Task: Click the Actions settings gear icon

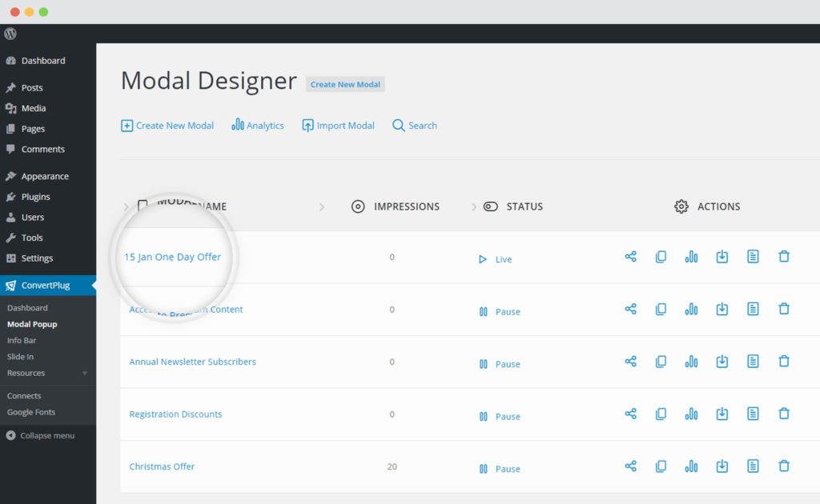Action: (681, 206)
